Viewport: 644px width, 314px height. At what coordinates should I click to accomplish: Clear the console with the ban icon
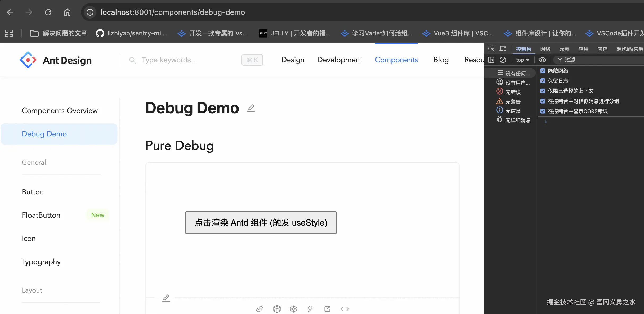(503, 60)
